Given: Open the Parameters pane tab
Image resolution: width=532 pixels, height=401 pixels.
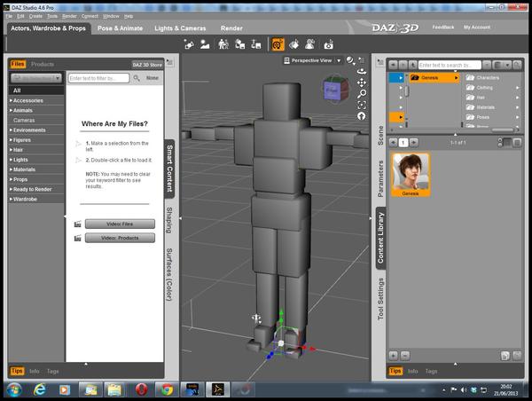Looking at the screenshot, I should [380, 178].
